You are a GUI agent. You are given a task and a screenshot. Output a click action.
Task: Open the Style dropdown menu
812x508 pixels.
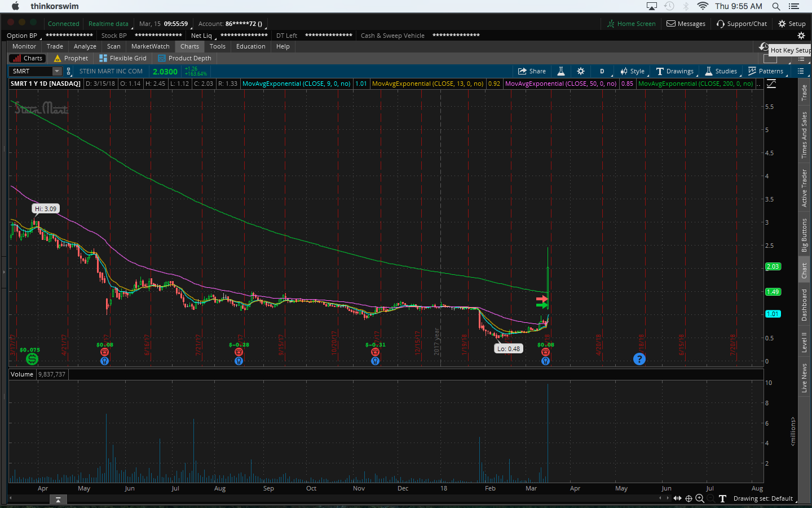click(633, 71)
